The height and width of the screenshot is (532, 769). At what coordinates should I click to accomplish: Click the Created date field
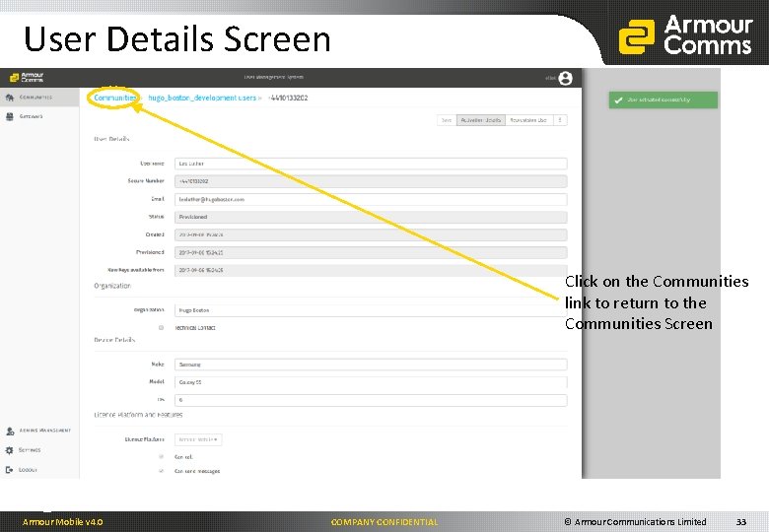(371, 234)
